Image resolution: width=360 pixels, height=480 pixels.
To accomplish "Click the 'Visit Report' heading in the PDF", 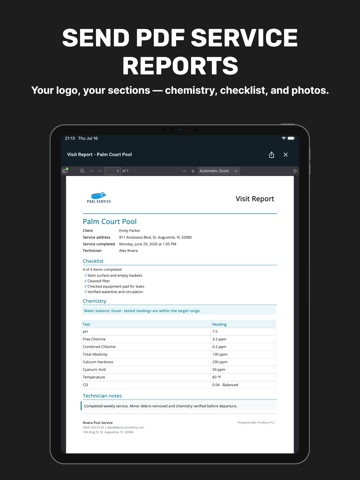I will (x=255, y=199).
